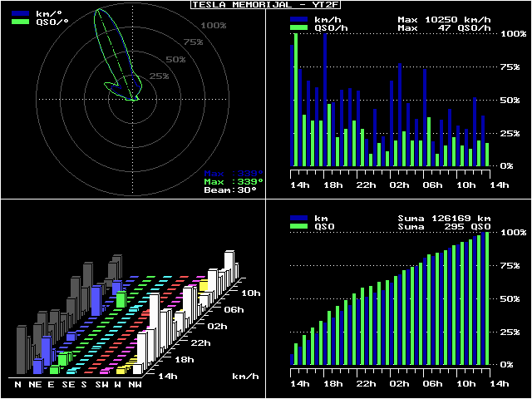Click the N direction label in 3D chart
Viewport: 532px width, 399px height.
tap(18, 384)
